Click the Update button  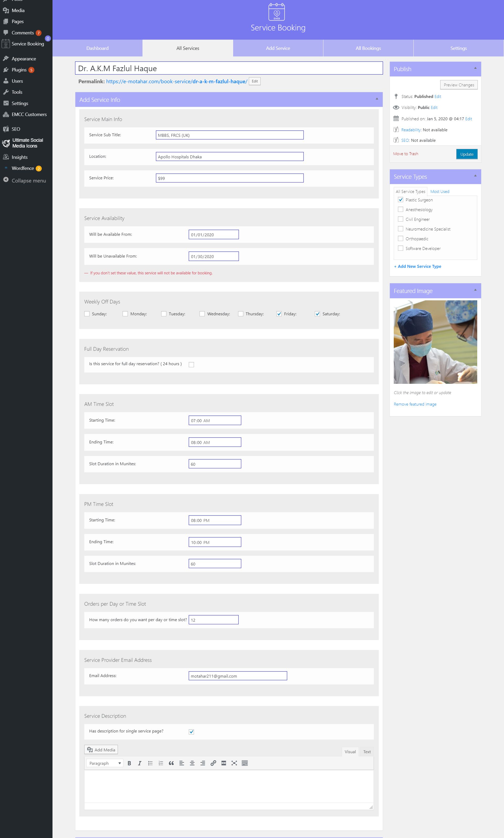click(x=467, y=154)
